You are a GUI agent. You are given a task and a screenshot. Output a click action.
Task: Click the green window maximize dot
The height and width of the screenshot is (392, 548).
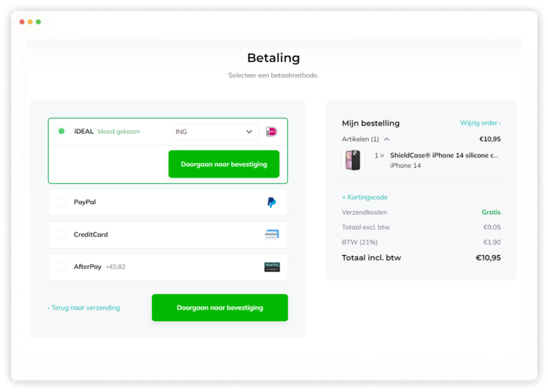(x=38, y=22)
